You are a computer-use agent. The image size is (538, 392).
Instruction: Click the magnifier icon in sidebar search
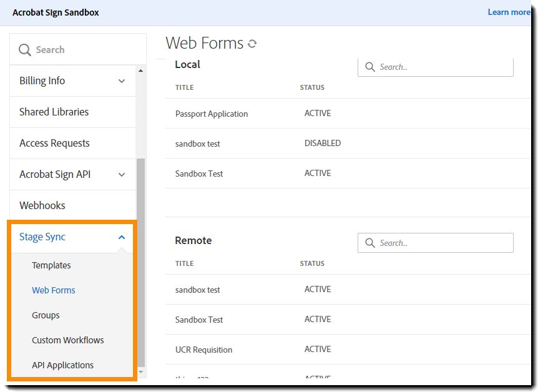pyautogui.click(x=25, y=50)
